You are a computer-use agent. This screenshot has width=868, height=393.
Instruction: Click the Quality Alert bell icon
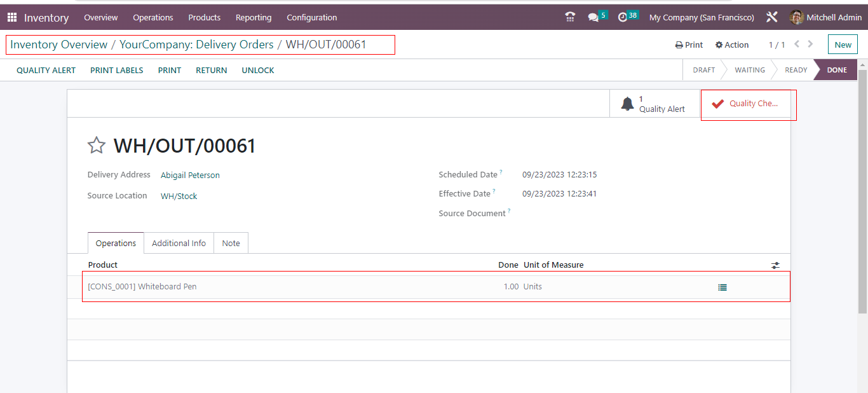628,104
